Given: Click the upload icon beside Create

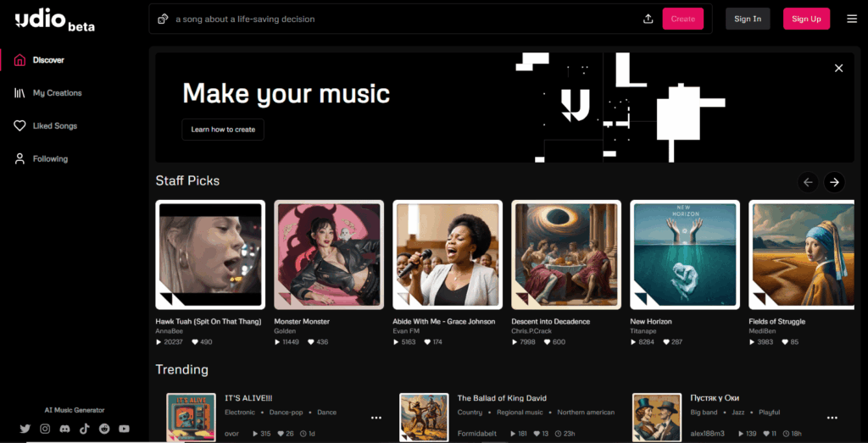Looking at the screenshot, I should [648, 19].
